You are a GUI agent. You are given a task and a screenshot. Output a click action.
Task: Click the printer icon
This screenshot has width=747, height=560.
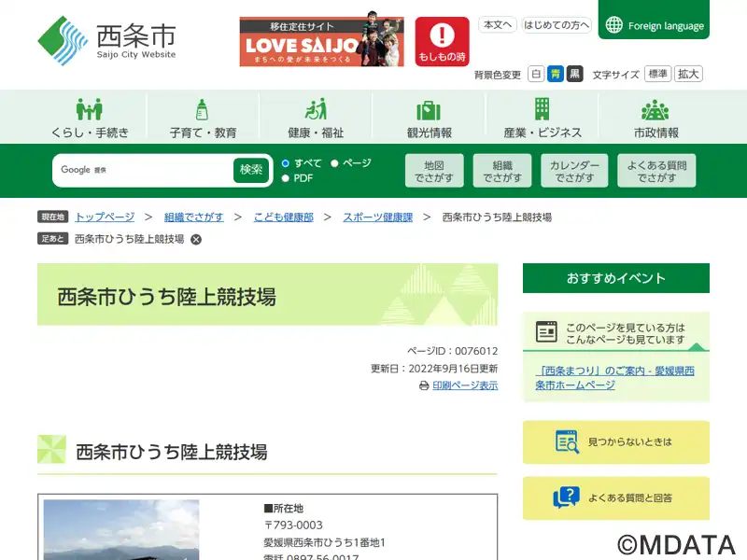tap(424, 385)
